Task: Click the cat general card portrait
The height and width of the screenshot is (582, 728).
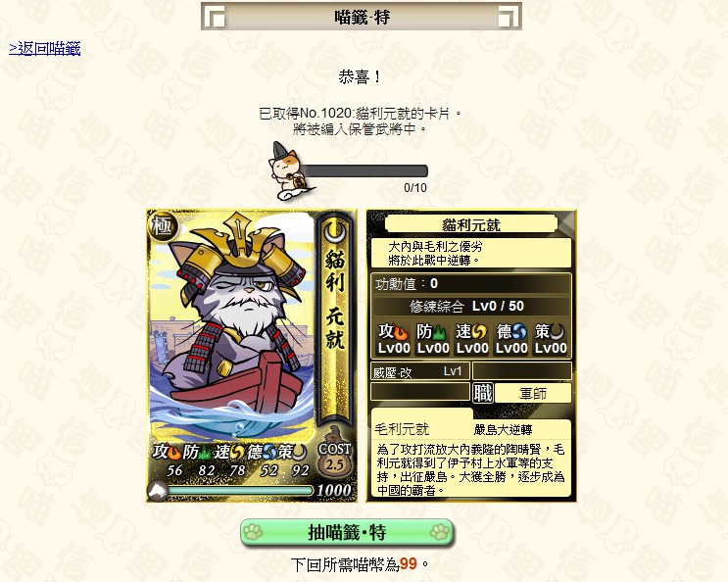Action: click(231, 325)
